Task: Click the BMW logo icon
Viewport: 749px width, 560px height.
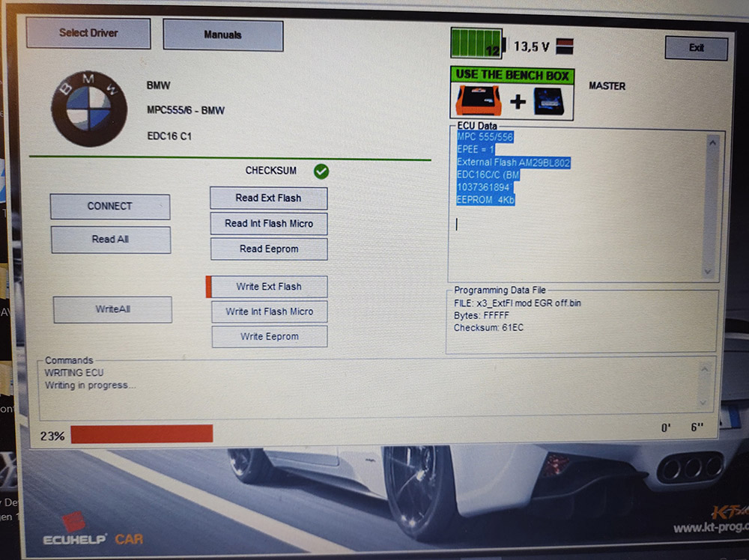Action: coord(89,109)
